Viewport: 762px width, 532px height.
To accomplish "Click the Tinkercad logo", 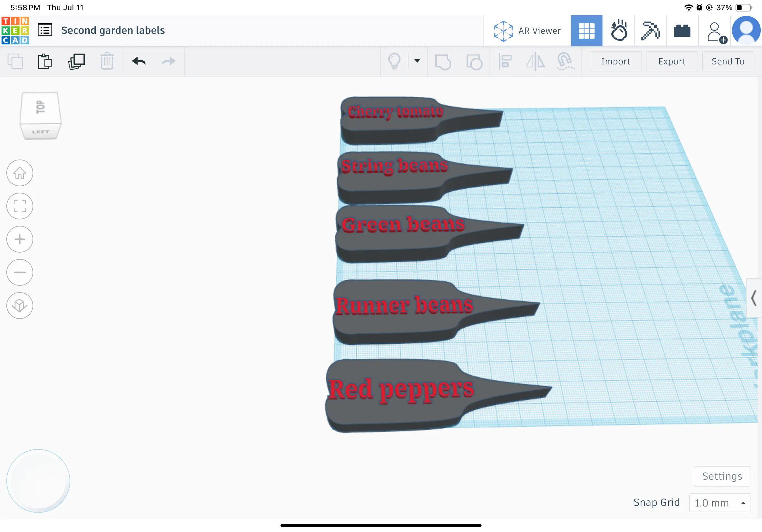I will pos(15,31).
